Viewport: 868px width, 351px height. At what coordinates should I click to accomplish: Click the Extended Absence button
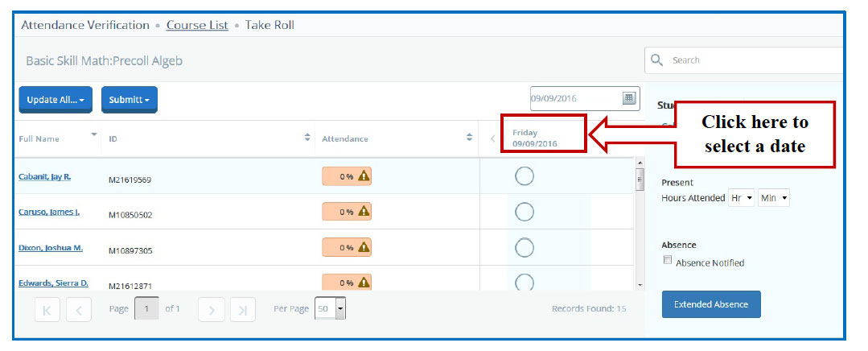pyautogui.click(x=710, y=304)
